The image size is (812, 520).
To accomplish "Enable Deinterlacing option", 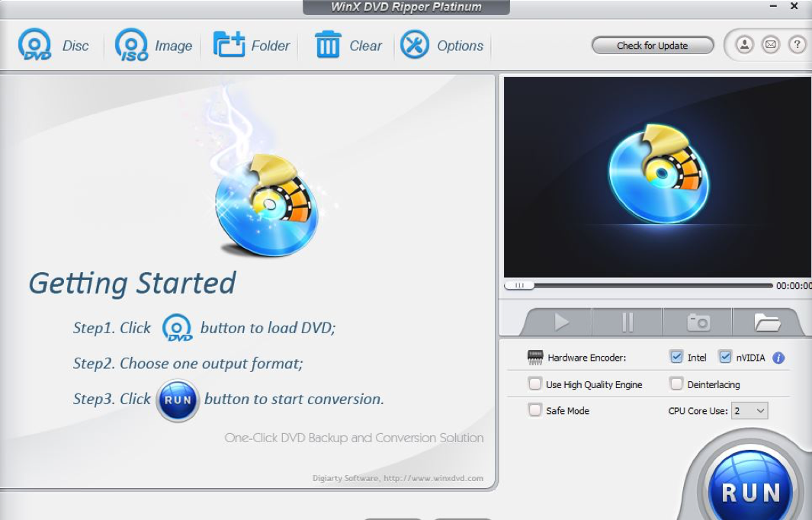I will tap(676, 384).
